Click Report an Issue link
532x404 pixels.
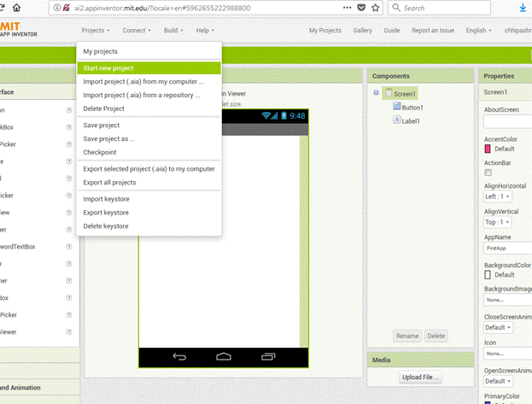[433, 31]
